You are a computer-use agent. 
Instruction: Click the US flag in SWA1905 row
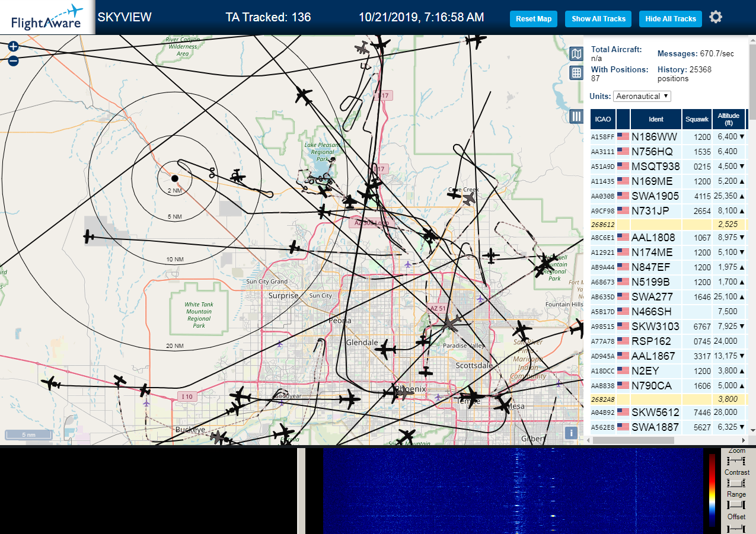point(623,196)
